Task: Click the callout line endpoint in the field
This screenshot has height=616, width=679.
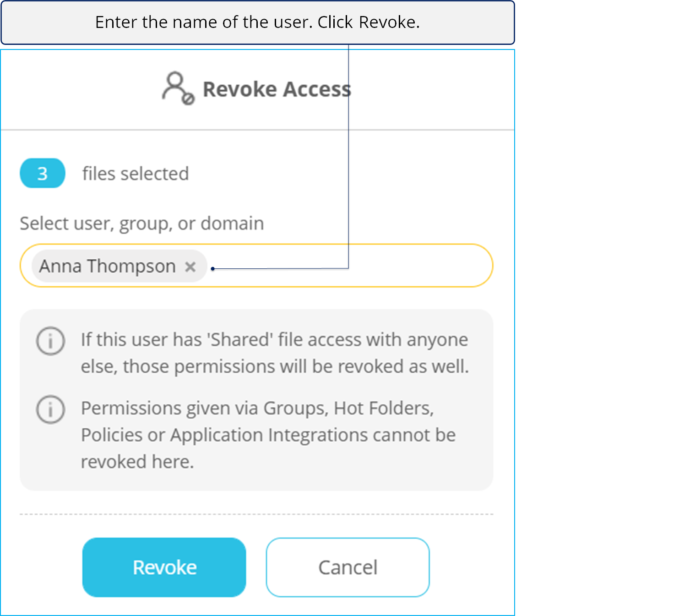Action: tap(213, 269)
